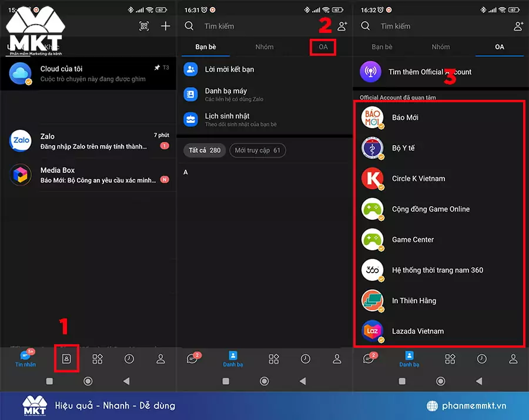Image resolution: width=529 pixels, height=420 pixels.
Task: Tap discover grid icon in middle phone
Action: coord(274,359)
